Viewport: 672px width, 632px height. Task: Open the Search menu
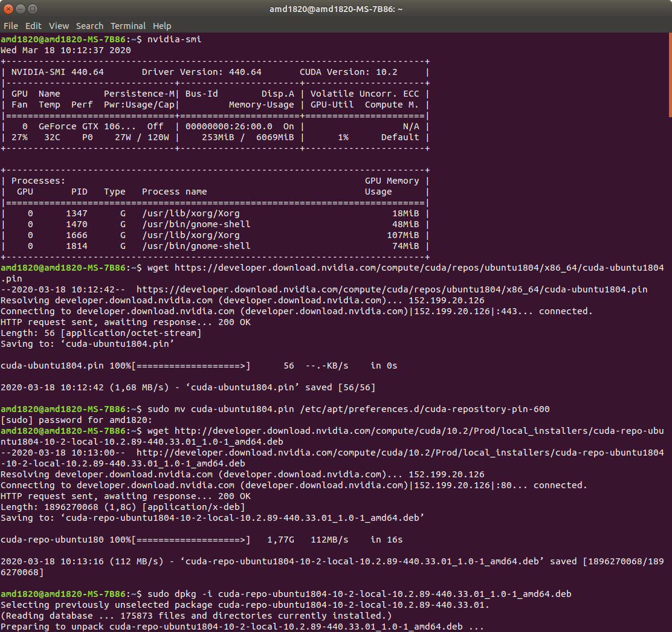pyautogui.click(x=89, y=26)
